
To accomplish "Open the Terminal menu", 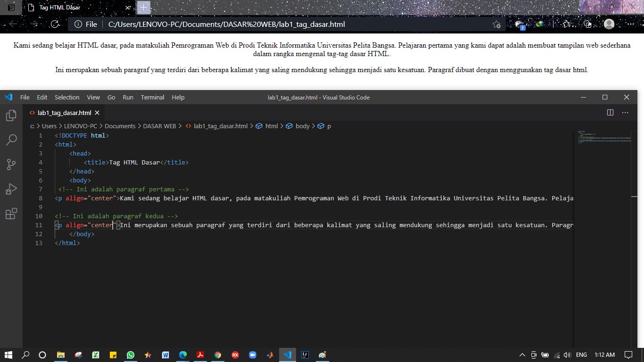I will tap(152, 97).
